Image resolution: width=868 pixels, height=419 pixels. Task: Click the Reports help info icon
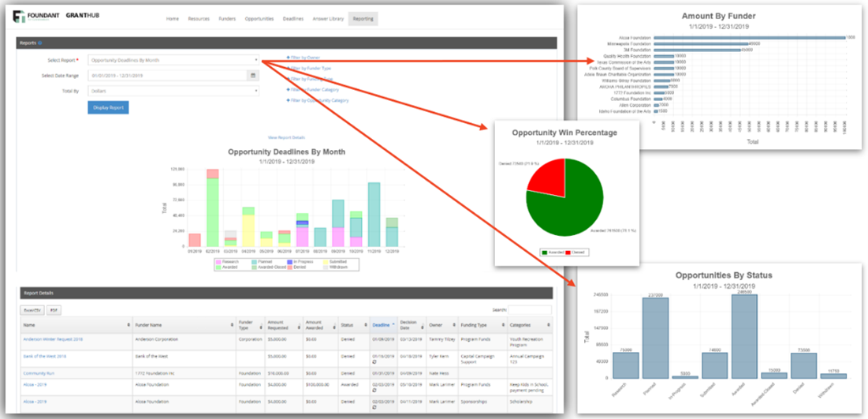(x=40, y=43)
